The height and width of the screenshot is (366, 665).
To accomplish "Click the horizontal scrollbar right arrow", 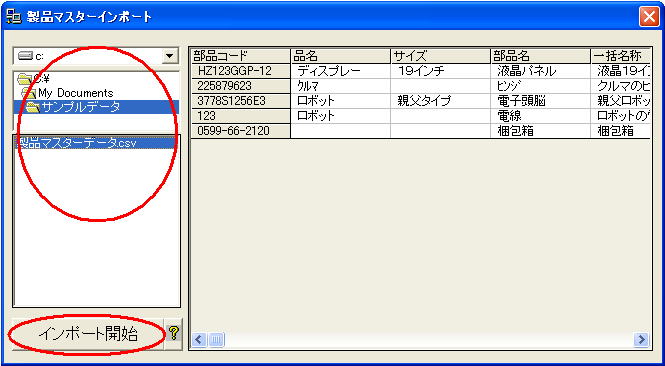I will coord(641,339).
